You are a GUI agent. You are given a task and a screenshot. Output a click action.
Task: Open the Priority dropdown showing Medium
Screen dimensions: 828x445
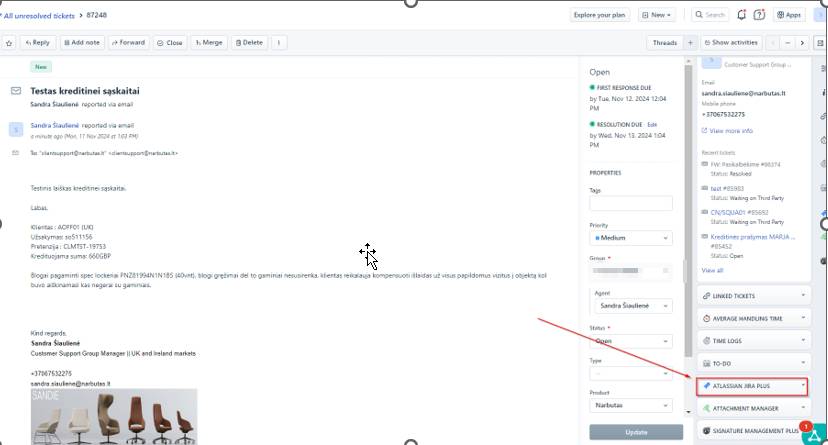[x=631, y=238]
